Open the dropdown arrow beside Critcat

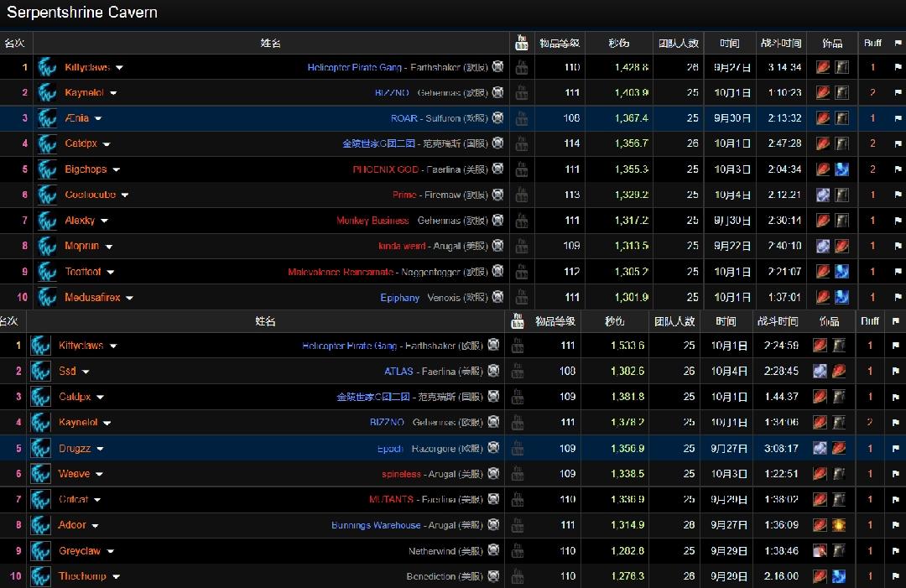click(97, 500)
